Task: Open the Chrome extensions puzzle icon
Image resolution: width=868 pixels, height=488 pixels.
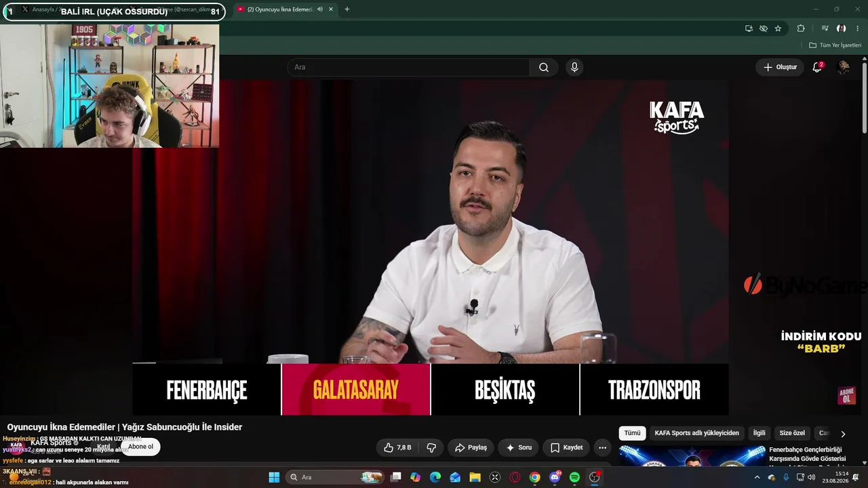Action: click(801, 28)
